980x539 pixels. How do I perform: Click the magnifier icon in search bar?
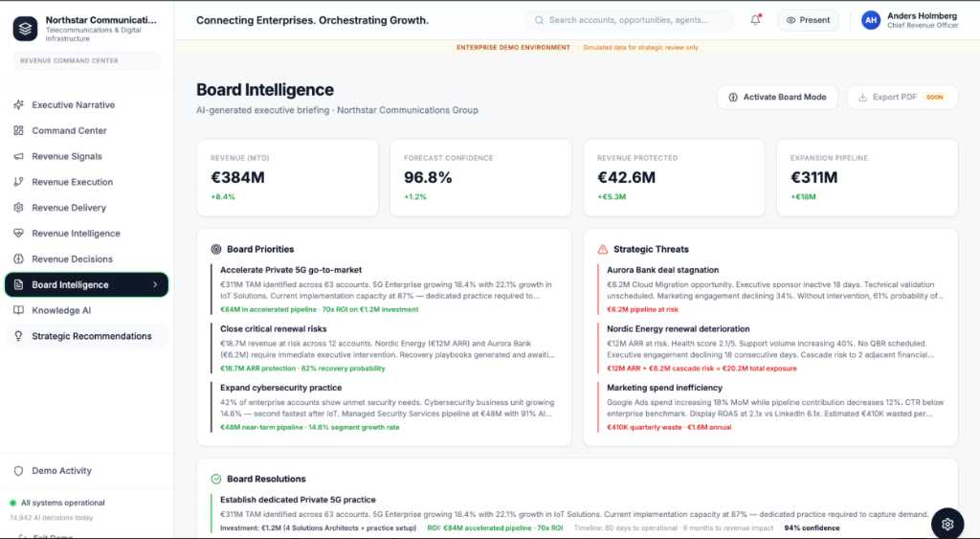click(x=539, y=20)
